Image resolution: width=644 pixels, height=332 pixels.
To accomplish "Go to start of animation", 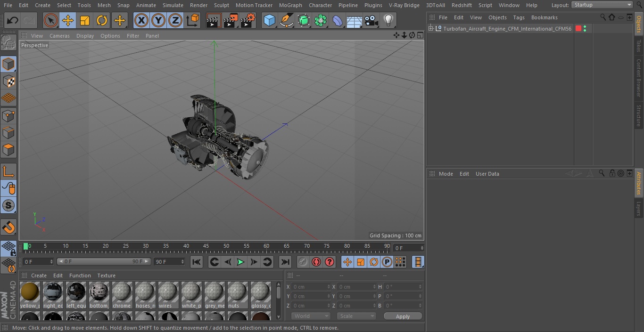I will point(197,262).
